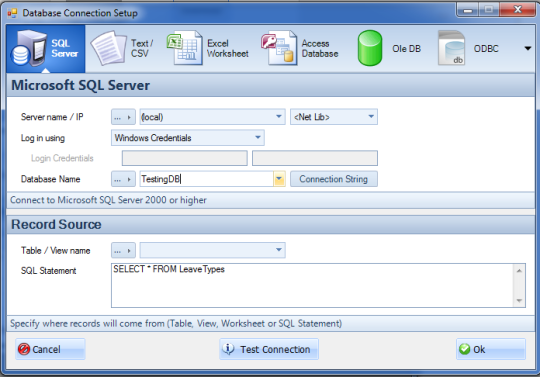This screenshot has height=377, width=540.
Task: Choose the green Ole DB cylinder icon
Action: [370, 48]
